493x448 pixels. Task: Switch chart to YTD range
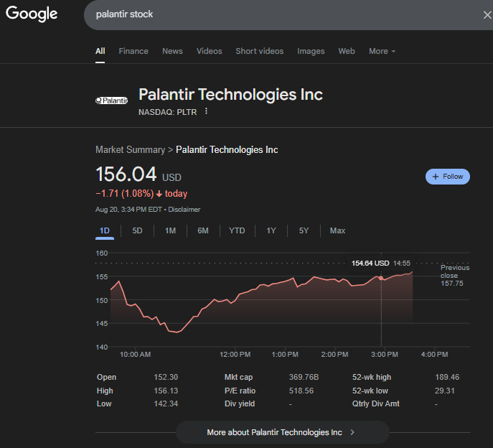point(237,230)
